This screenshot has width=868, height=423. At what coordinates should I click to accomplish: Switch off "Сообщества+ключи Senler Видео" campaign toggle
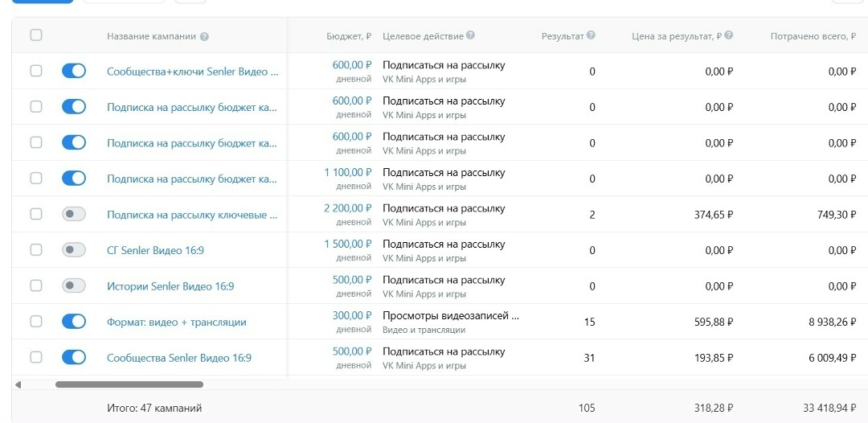74,71
